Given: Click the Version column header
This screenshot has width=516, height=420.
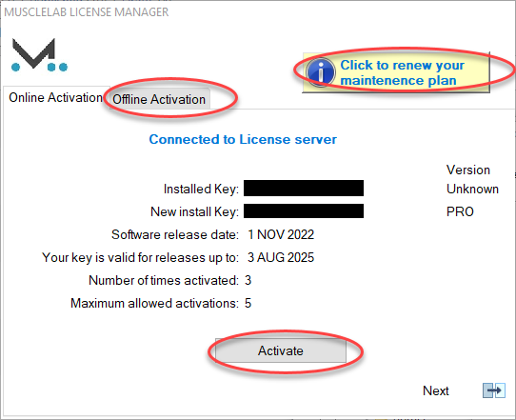Looking at the screenshot, I should click(468, 170).
